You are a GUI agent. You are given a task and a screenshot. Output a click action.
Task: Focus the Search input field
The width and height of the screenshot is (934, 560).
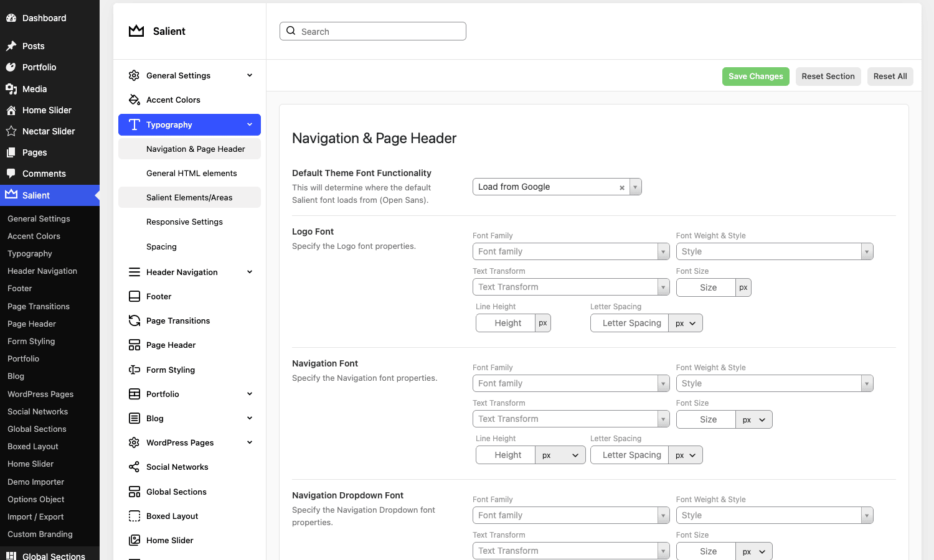click(x=373, y=31)
